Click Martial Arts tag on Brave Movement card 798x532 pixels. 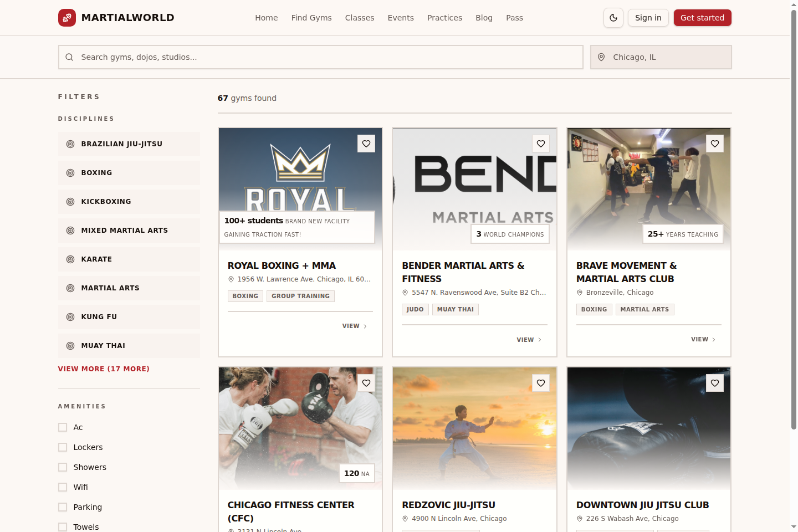pos(644,309)
